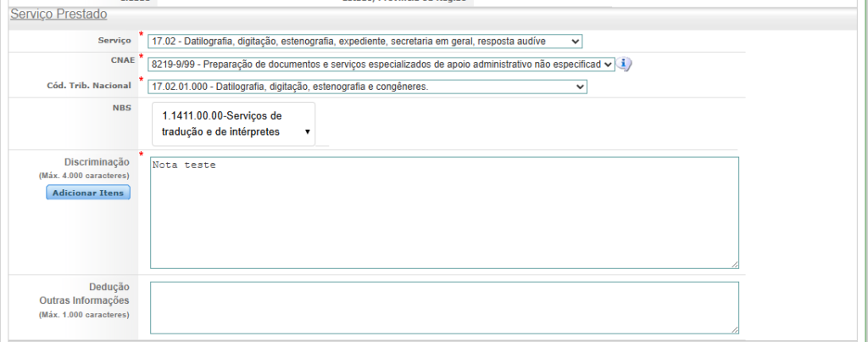Click the Discriminação textarea resize handle
The height and width of the screenshot is (342, 868).
point(734,264)
